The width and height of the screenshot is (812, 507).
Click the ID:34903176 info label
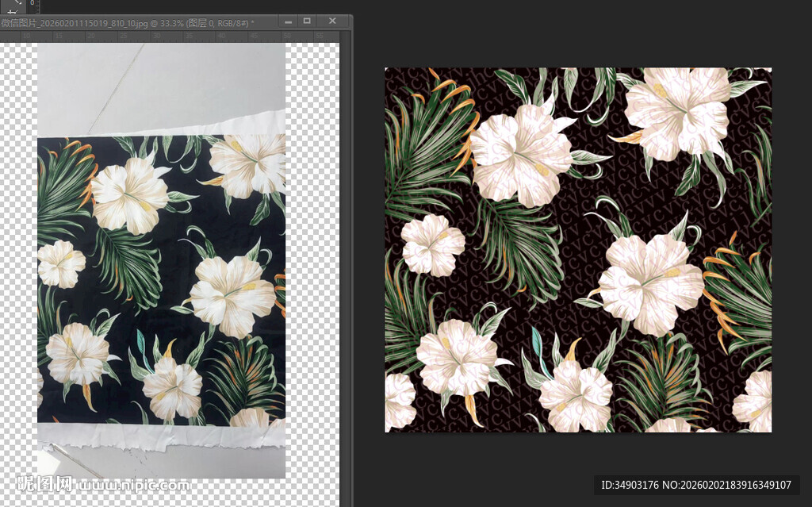(x=695, y=485)
